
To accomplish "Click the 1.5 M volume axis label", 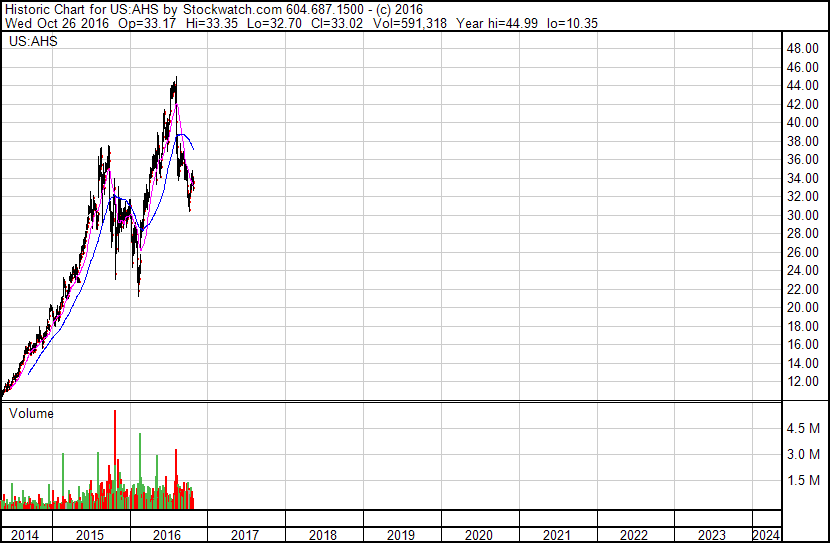I will pyautogui.click(x=803, y=480).
